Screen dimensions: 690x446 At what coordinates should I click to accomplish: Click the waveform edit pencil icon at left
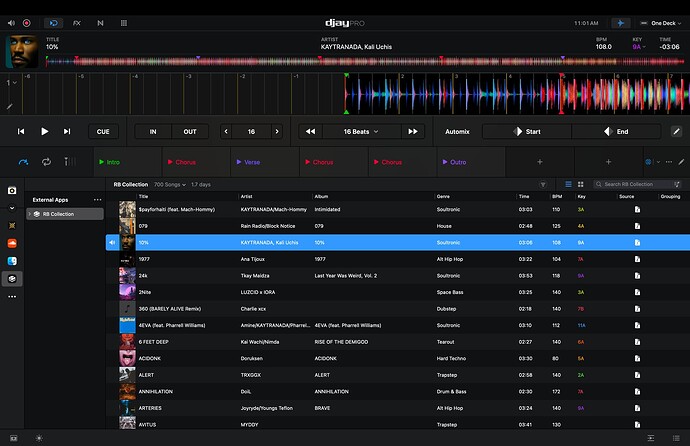point(9,106)
